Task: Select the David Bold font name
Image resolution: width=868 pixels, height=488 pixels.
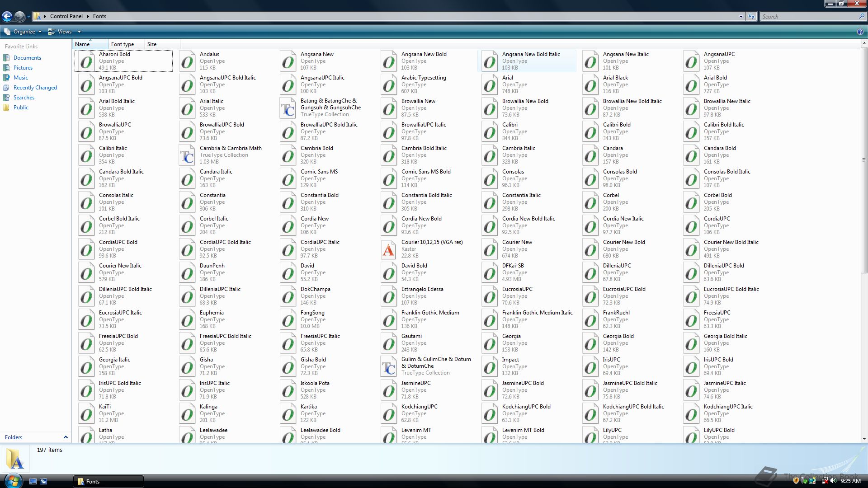Action: point(414,266)
